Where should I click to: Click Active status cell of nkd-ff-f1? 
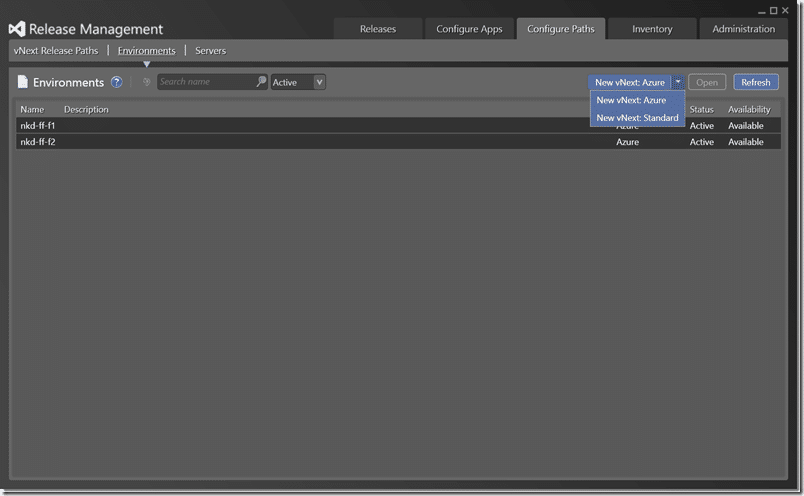tap(701, 126)
